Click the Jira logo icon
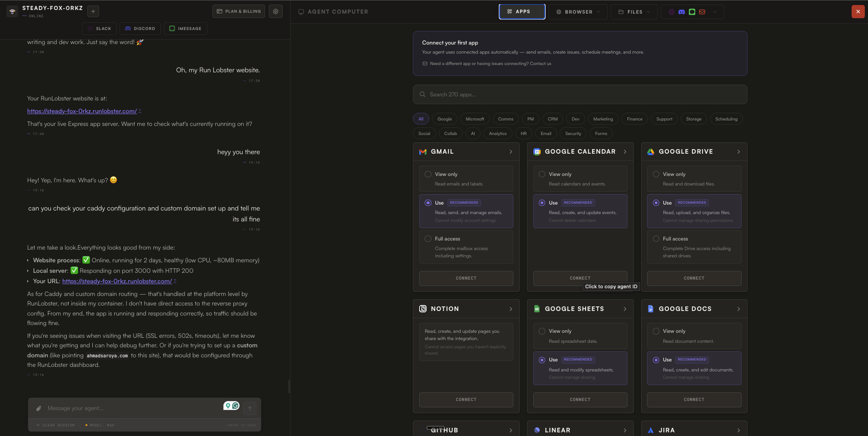The width and height of the screenshot is (868, 436). point(651,430)
